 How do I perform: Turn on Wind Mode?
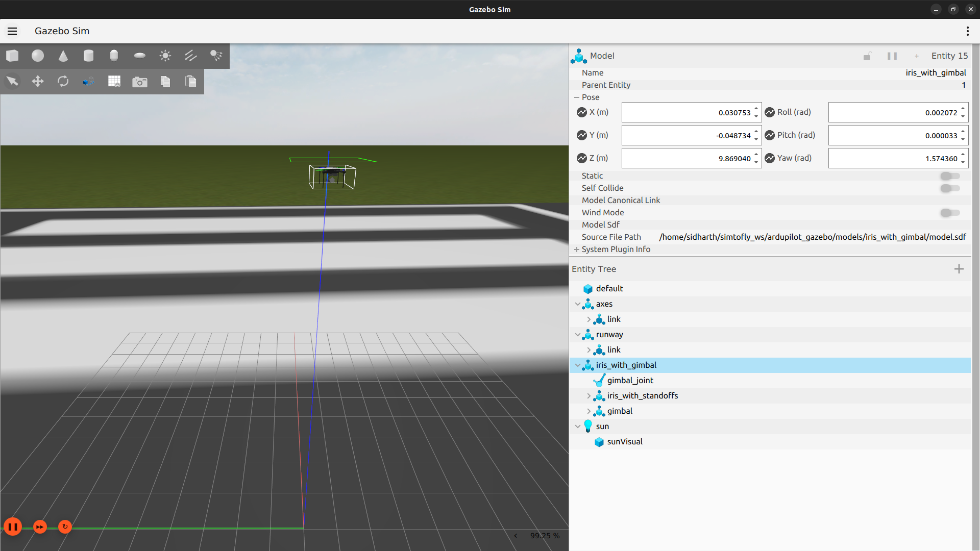pyautogui.click(x=950, y=213)
